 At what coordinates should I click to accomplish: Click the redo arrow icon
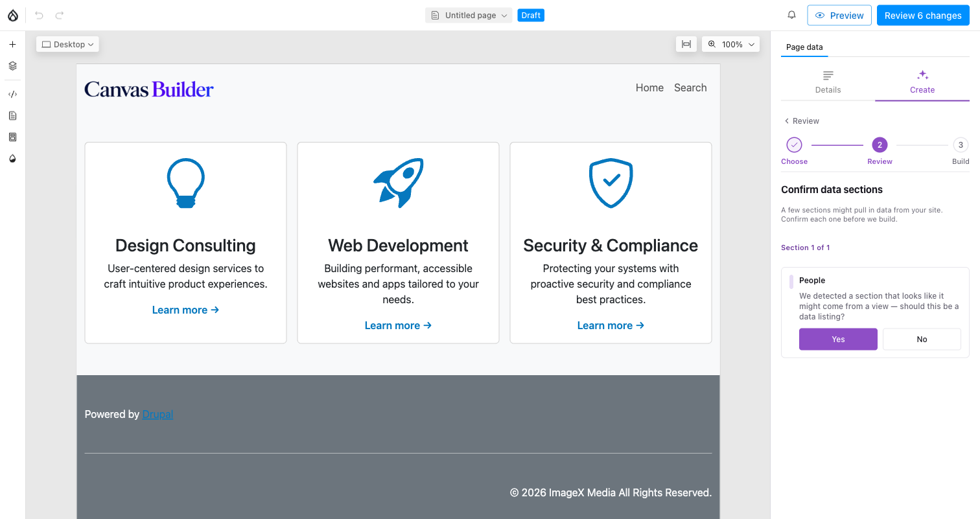tap(60, 16)
